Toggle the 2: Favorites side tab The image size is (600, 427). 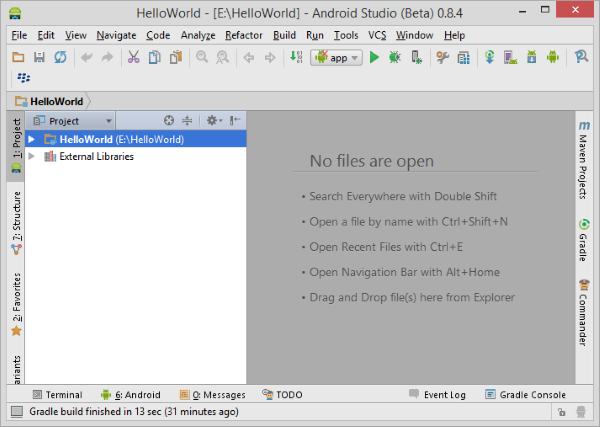click(16, 304)
